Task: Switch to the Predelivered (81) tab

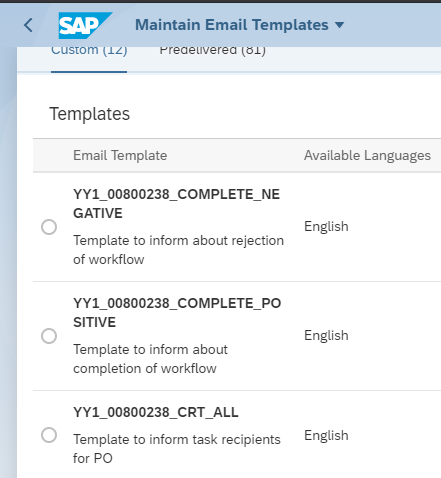Action: (x=213, y=51)
